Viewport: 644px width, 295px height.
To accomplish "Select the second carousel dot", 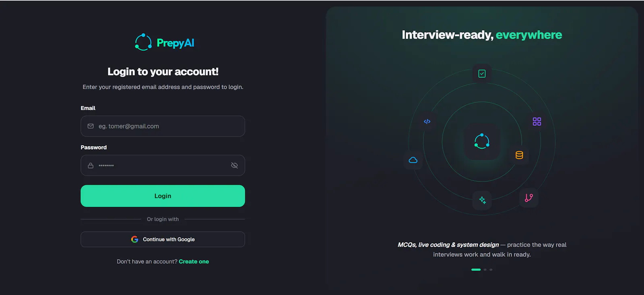I will [x=485, y=270].
